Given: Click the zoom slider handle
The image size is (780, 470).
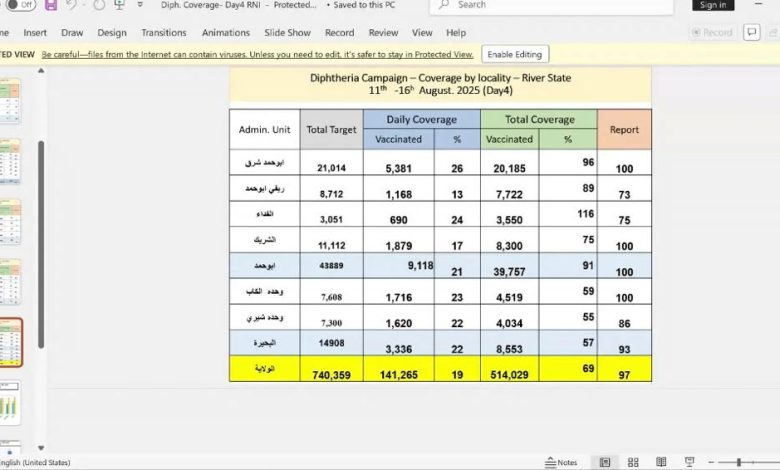Looking at the screenshot, I should [x=738, y=462].
